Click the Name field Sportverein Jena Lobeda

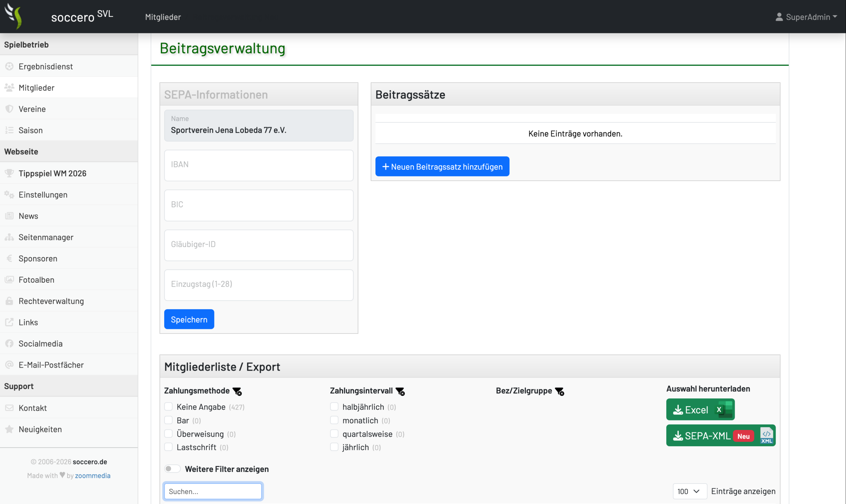[x=258, y=125]
